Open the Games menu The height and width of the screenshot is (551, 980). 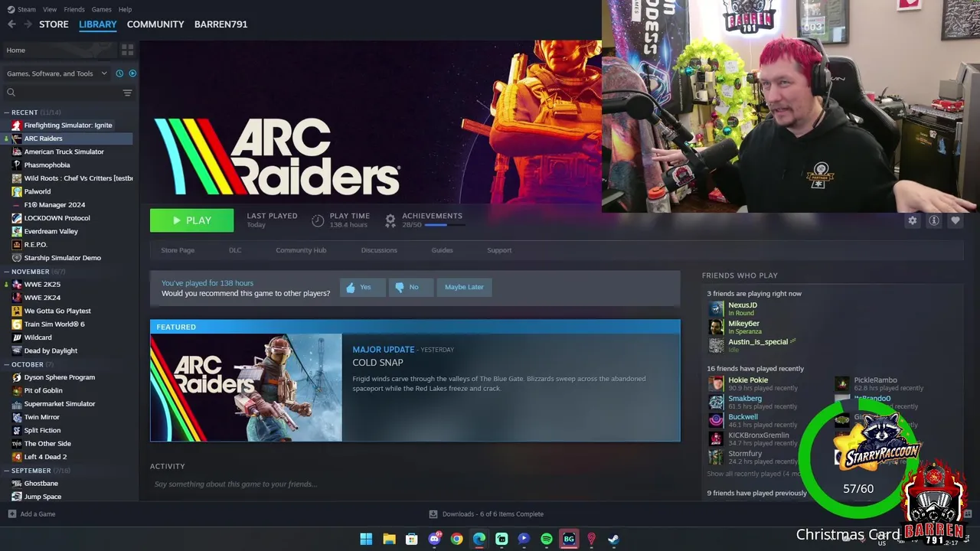101,9
